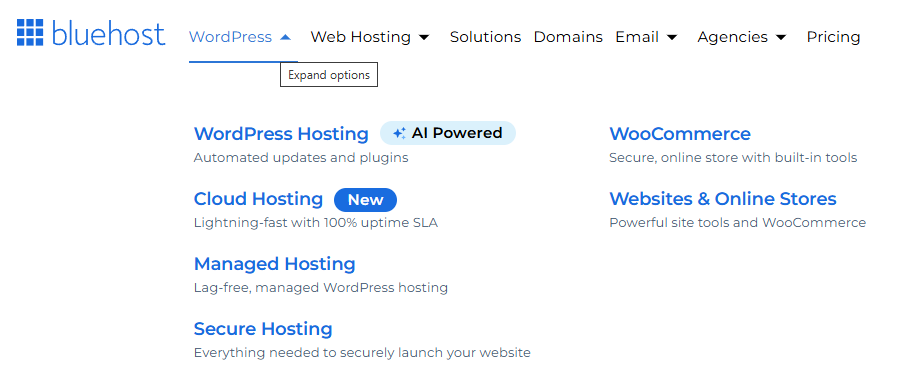Go to Solutions page
Screen dimensions: 918x382
tap(485, 37)
